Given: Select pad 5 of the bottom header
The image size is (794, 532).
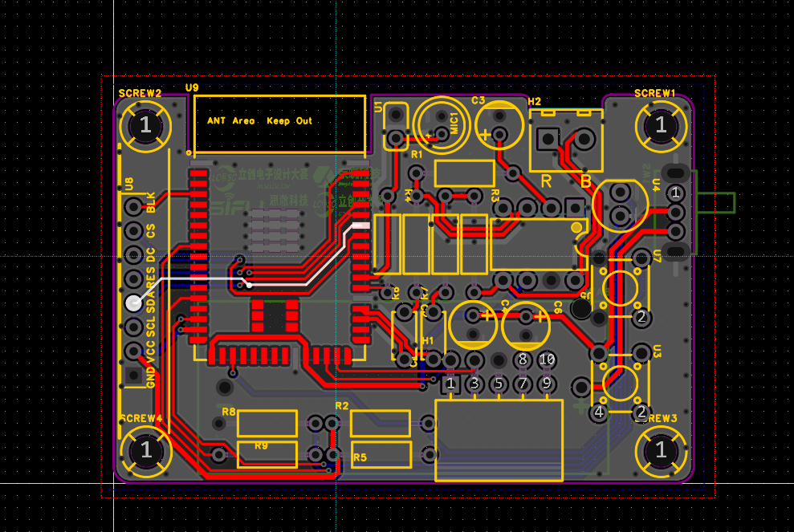Looking at the screenshot, I should (499, 384).
